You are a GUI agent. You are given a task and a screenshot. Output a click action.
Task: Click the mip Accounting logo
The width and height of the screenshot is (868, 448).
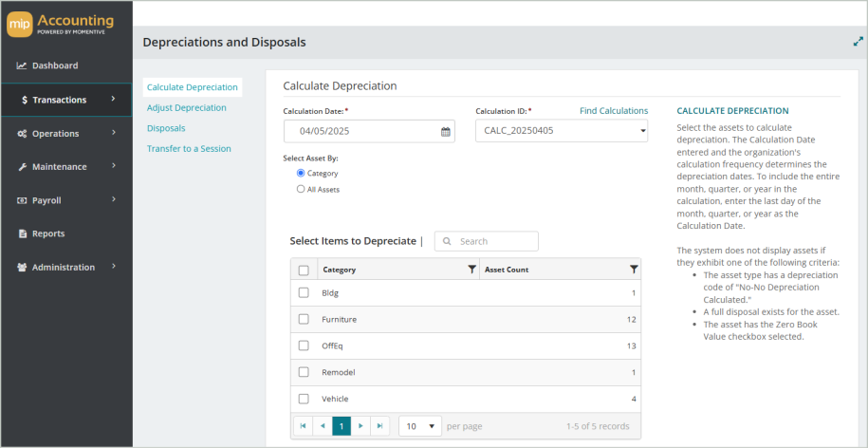61,25
